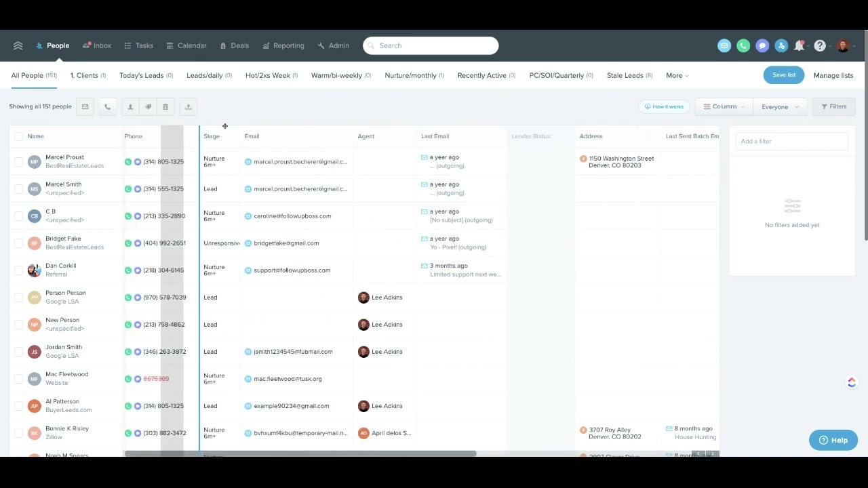Select the Hot/2xs Week list tab

271,75
